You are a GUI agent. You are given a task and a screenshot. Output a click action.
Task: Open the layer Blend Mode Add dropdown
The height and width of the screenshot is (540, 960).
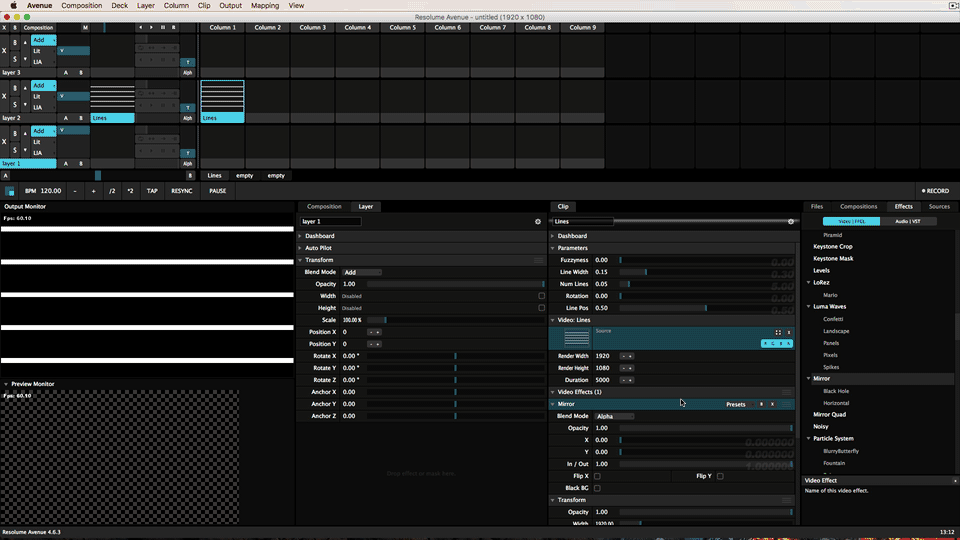pos(361,272)
